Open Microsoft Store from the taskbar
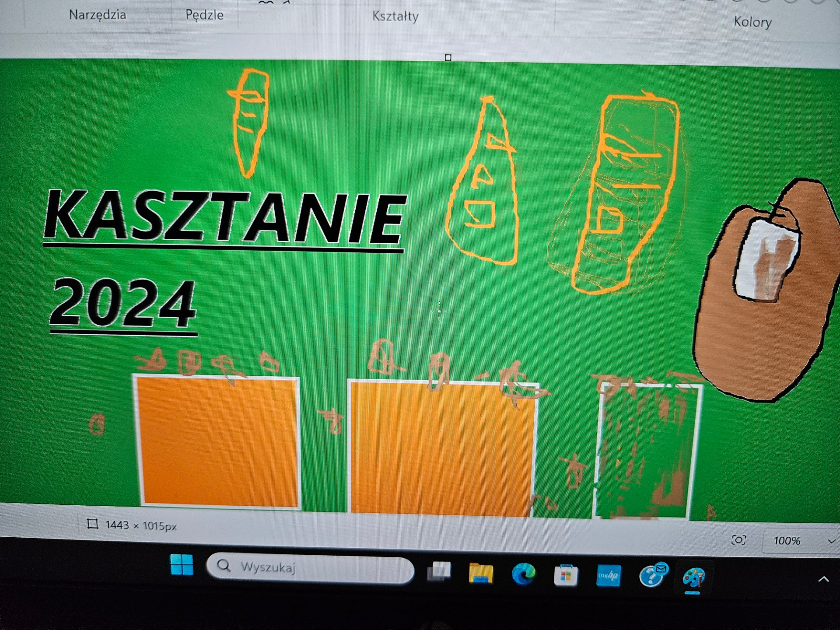The height and width of the screenshot is (630, 840). click(565, 574)
